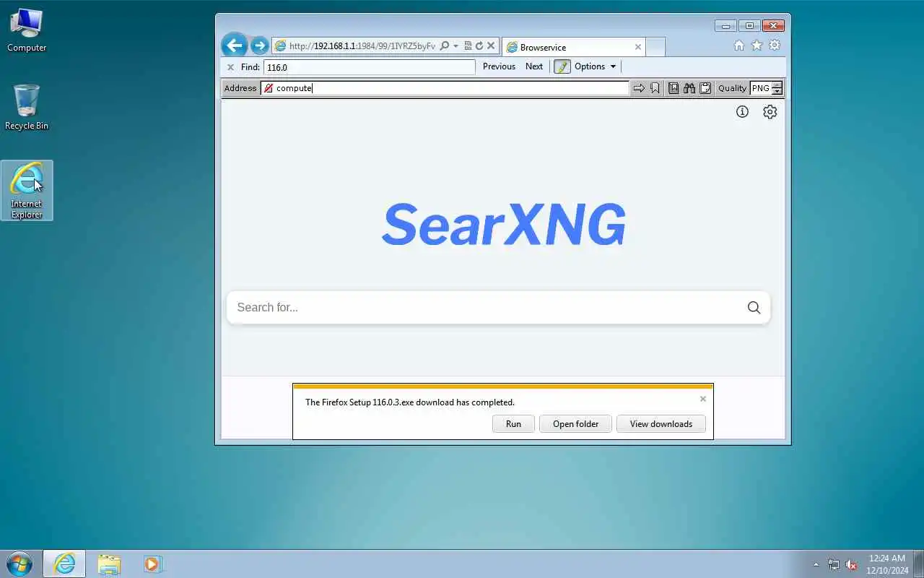Select the Browservice tab
This screenshot has height=578, width=924.
tap(573, 47)
